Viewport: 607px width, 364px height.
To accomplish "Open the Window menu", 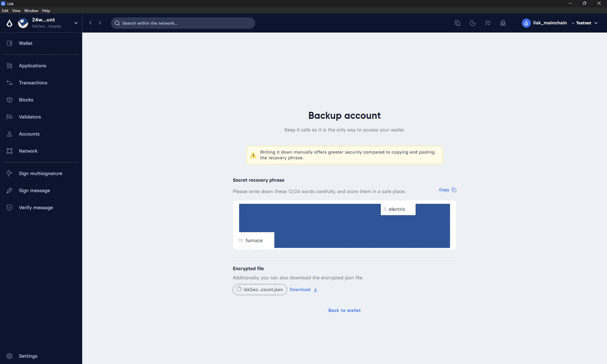I will [31, 11].
